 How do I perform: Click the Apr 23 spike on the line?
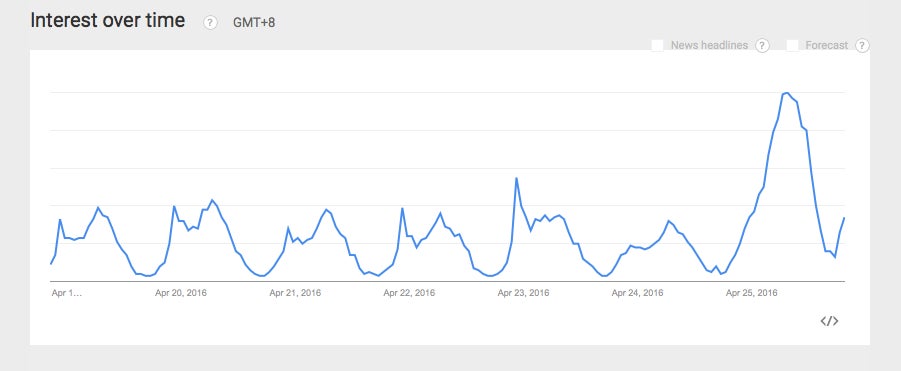click(x=517, y=178)
